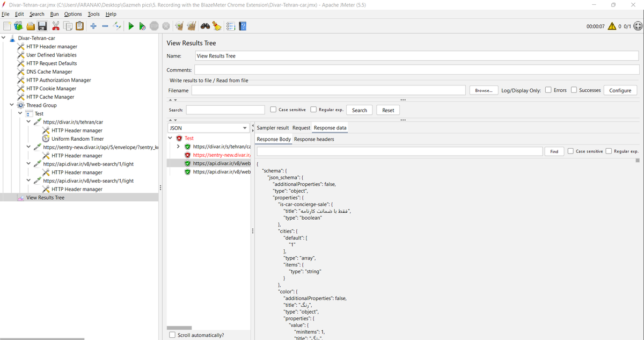Click into the Comments field
The image size is (644, 340).
(416, 70)
